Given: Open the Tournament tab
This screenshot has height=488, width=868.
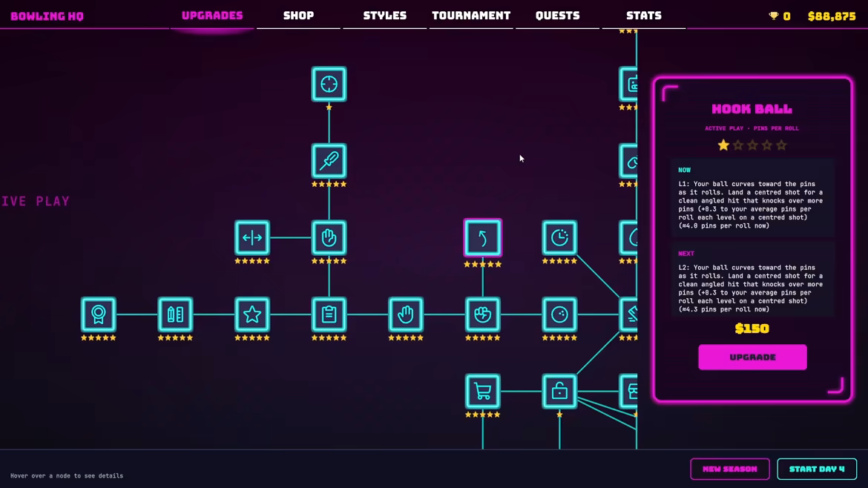Looking at the screenshot, I should (471, 16).
